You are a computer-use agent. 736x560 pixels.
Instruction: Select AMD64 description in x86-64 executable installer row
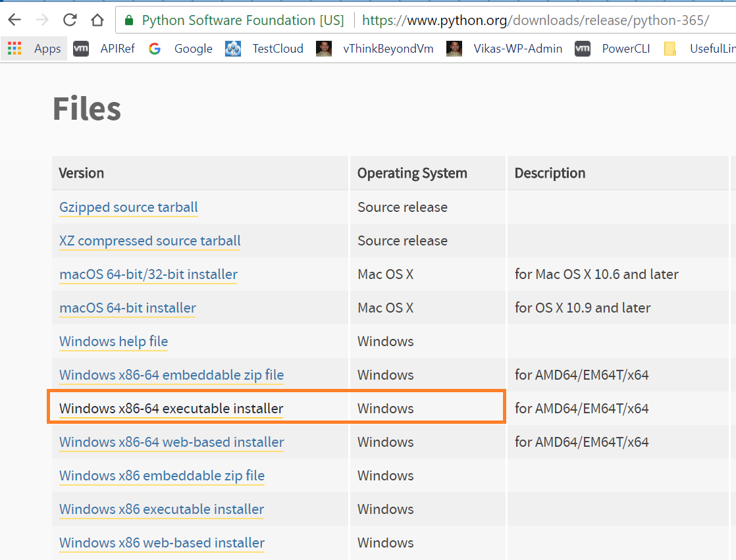(x=581, y=409)
